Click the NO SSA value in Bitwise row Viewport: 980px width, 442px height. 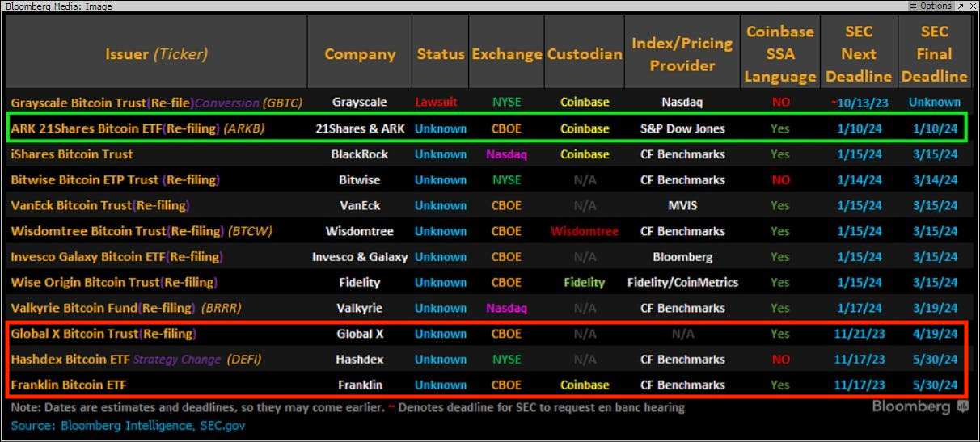coord(780,180)
